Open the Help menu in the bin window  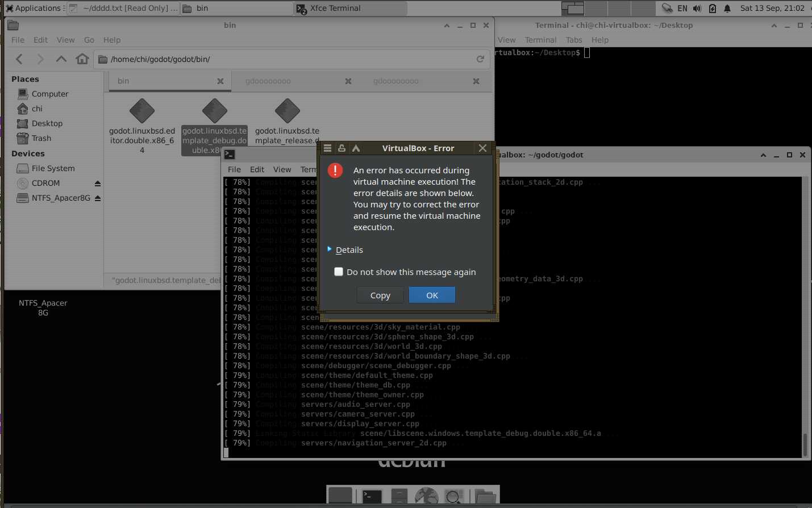112,40
